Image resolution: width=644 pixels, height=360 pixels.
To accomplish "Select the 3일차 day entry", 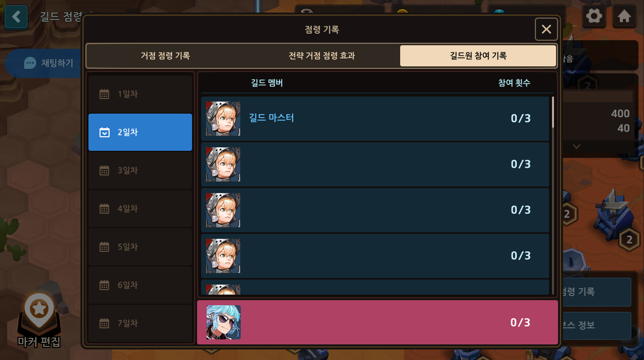I will 140,170.
